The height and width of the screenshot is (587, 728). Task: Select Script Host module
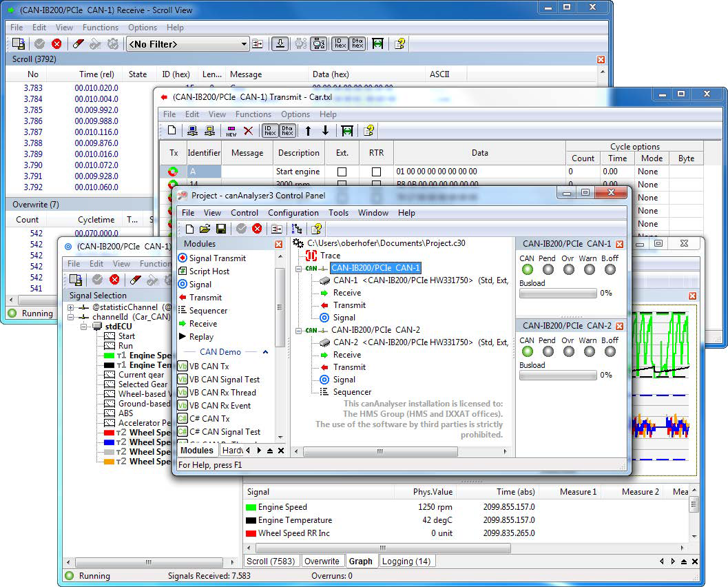(x=205, y=271)
